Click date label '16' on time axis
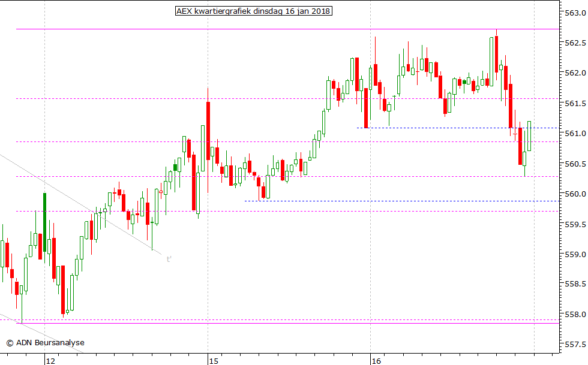The height and width of the screenshot is (365, 588). coord(376,361)
